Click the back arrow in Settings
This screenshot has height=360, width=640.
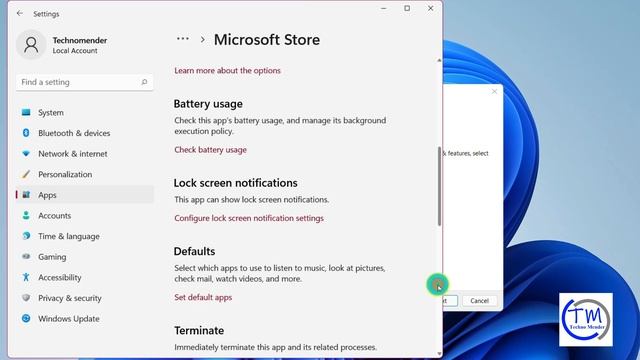click(20, 13)
